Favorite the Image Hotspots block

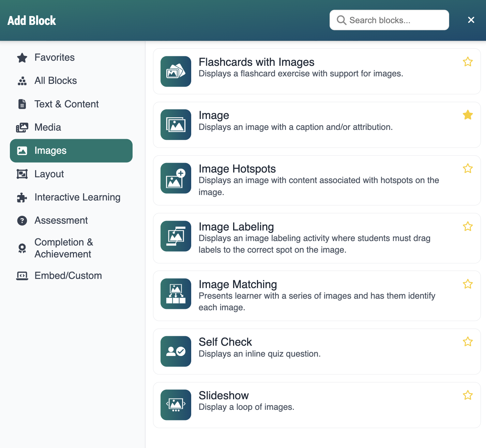(x=468, y=168)
